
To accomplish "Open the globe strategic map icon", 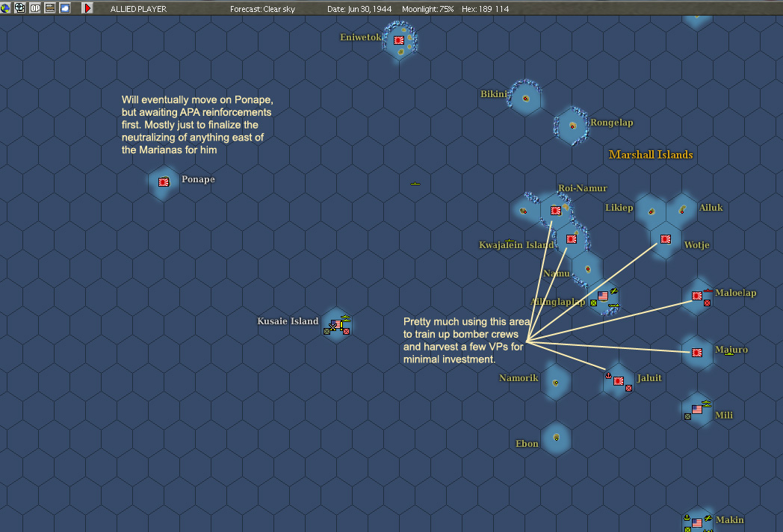I will tap(5, 8).
